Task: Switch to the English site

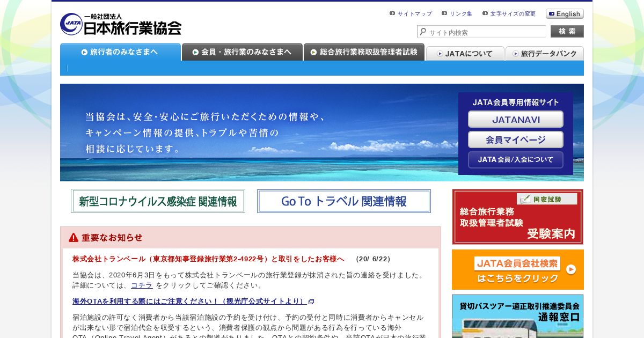Action: [565, 14]
